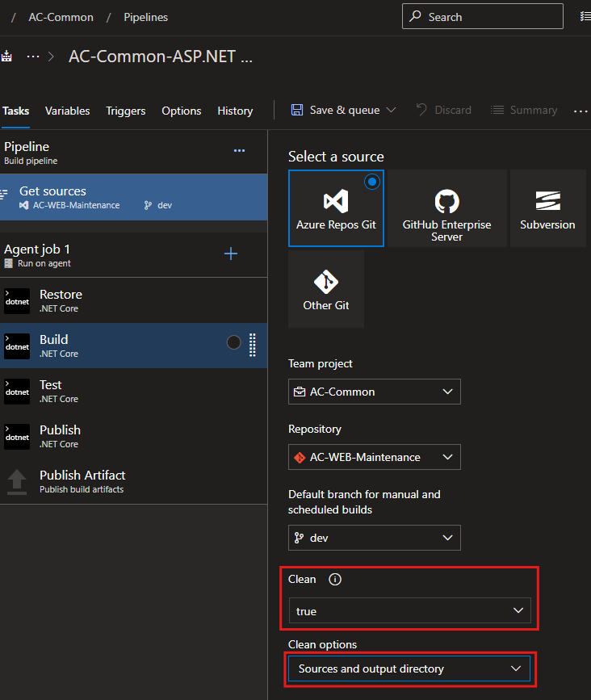Switch to the Options tab

point(181,111)
